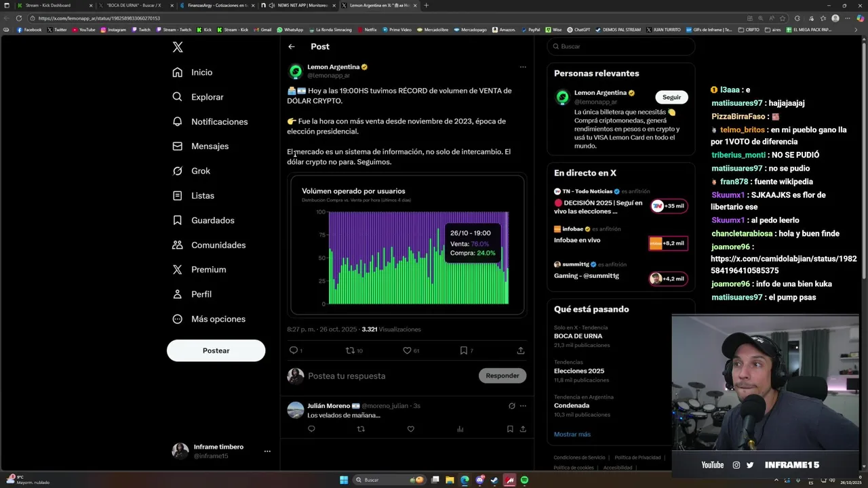Open Spotify from the taskbar
Image resolution: width=868 pixels, height=488 pixels.
(x=525, y=480)
